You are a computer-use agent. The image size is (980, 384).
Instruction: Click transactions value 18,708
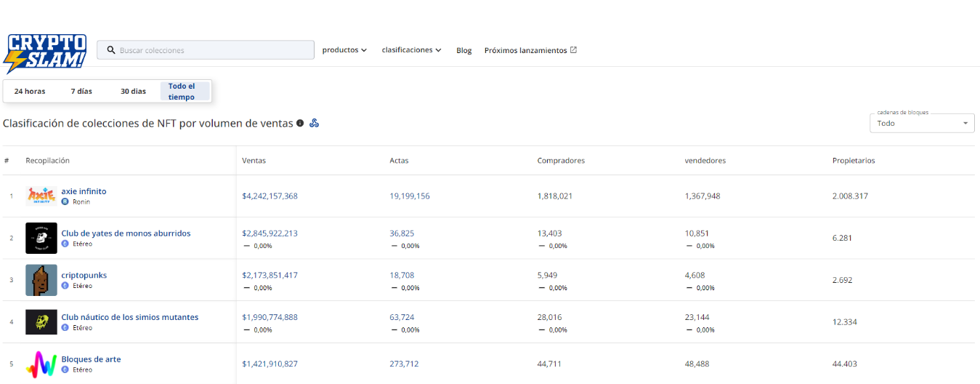pos(402,276)
